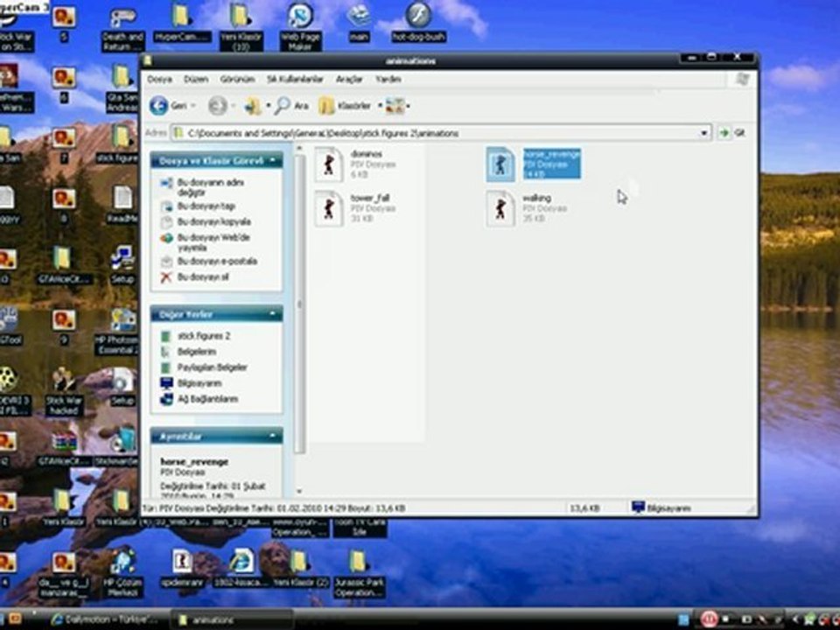The width and height of the screenshot is (840, 630).
Task: Open the Görünüm menu
Action: coord(237,80)
